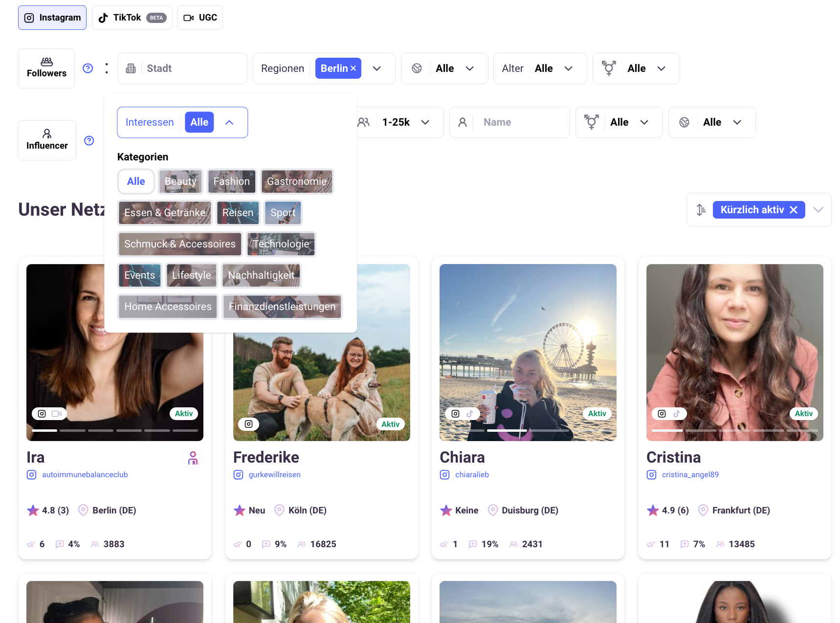
Task: Open influencer gender Alle dropdown
Action: click(x=619, y=122)
